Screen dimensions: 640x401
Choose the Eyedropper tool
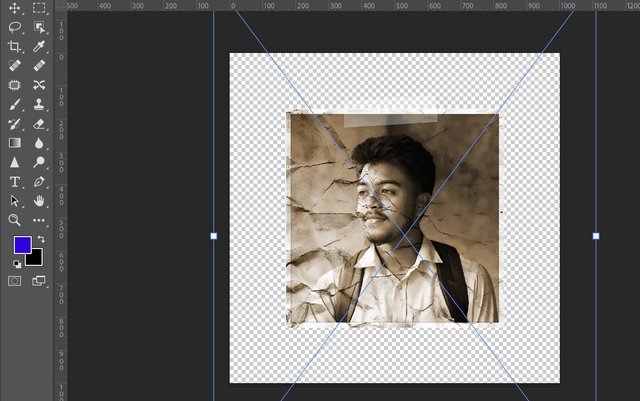tap(39, 47)
